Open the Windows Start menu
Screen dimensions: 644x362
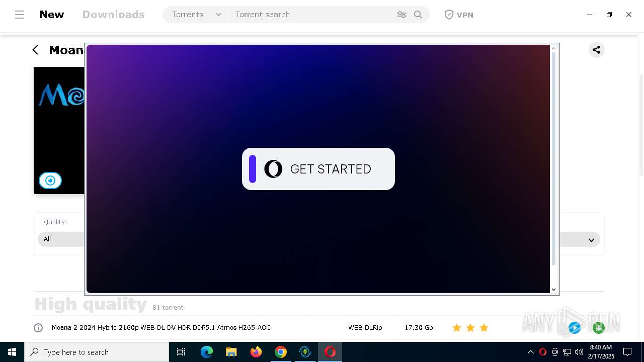point(12,352)
